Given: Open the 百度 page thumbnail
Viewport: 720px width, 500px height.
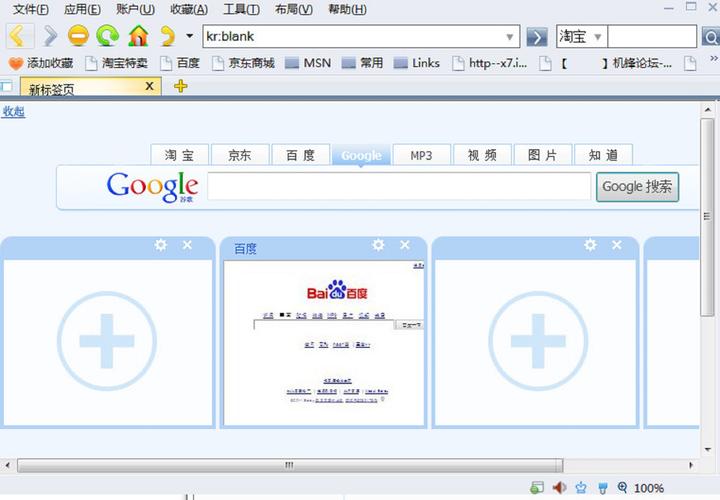Looking at the screenshot, I should [324, 343].
